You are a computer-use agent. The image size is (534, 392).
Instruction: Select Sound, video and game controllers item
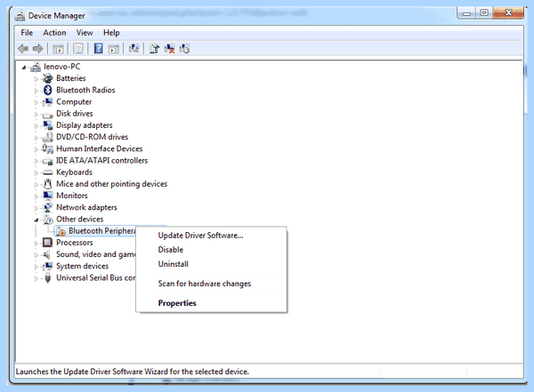pyautogui.click(x=96, y=254)
